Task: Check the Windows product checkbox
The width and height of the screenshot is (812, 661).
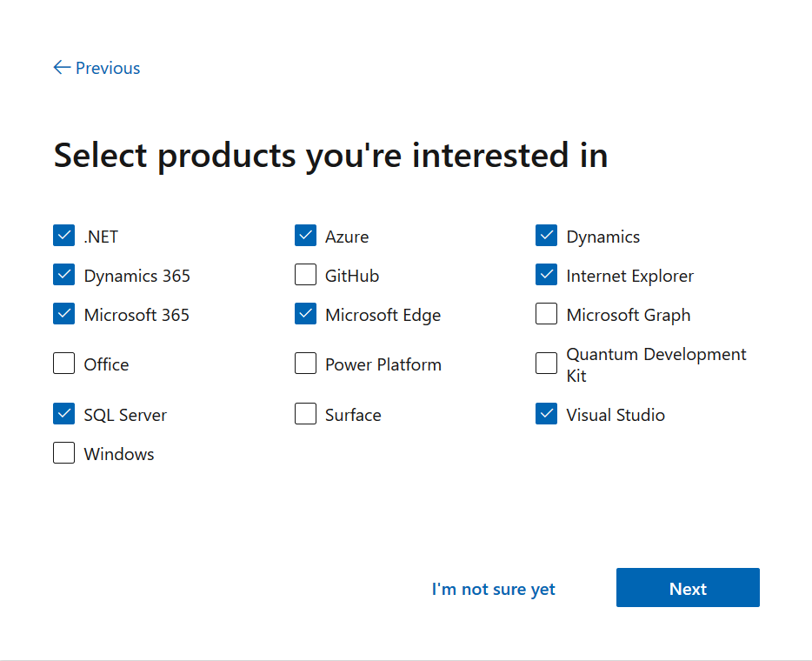Action: 64,453
